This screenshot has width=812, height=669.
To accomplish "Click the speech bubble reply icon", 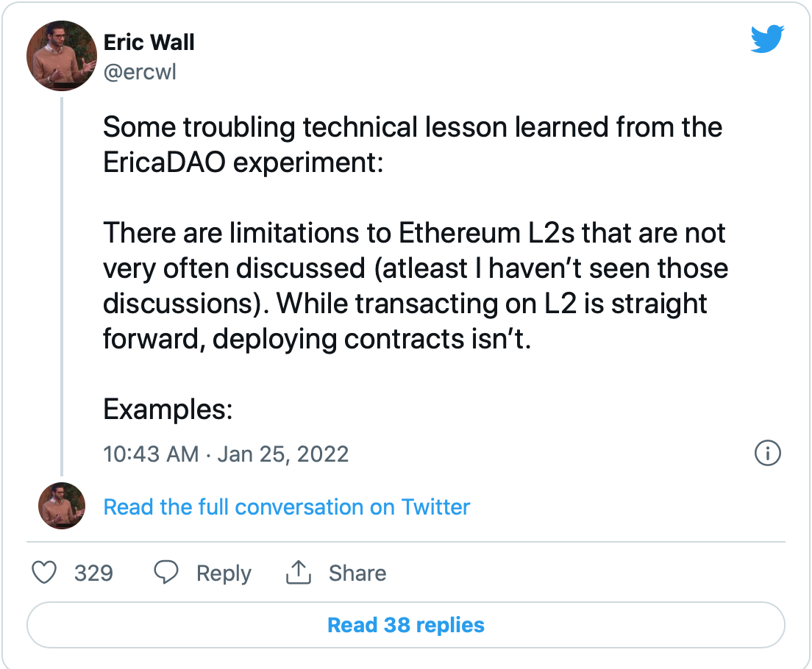I will (166, 572).
